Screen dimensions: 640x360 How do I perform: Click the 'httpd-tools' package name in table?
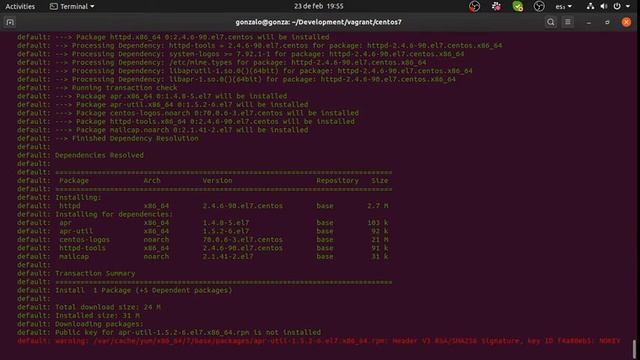82,248
